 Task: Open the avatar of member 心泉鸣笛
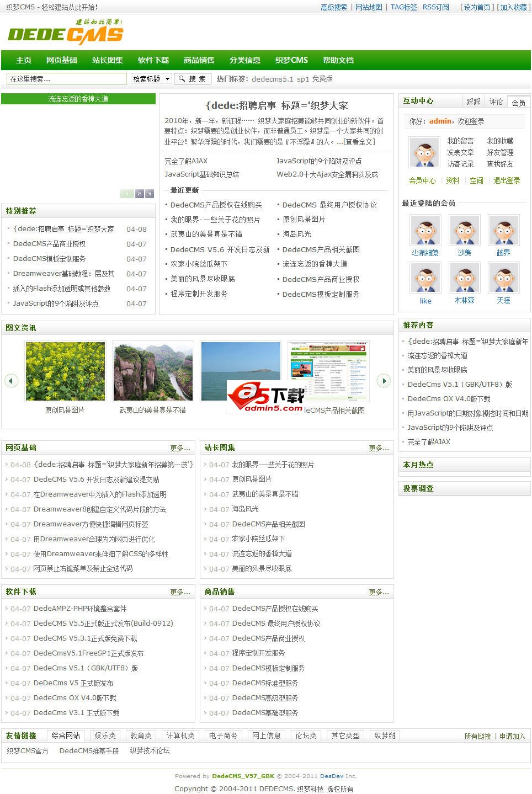[425, 230]
